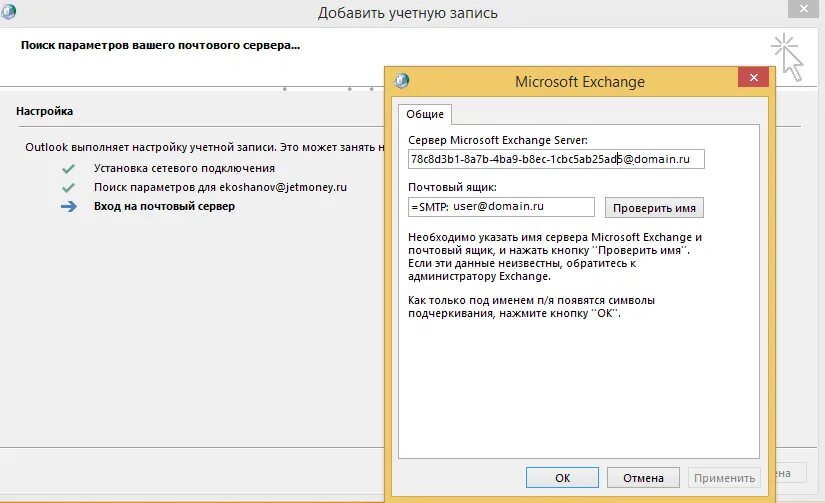825x503 pixels.
Task: Click the Добавить учетную запись title text
Action: [x=408, y=13]
